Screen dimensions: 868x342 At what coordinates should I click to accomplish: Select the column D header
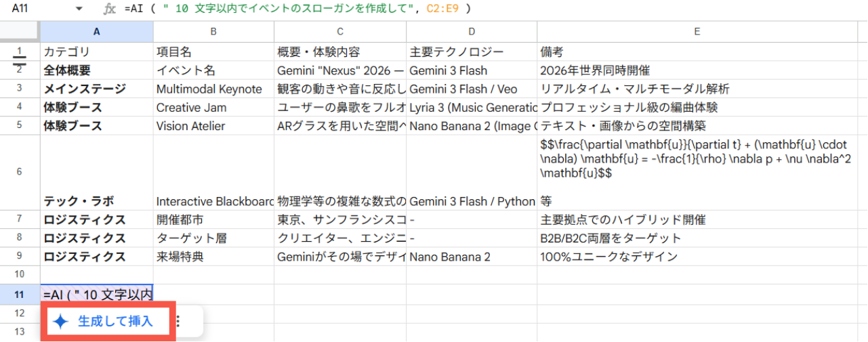472,31
